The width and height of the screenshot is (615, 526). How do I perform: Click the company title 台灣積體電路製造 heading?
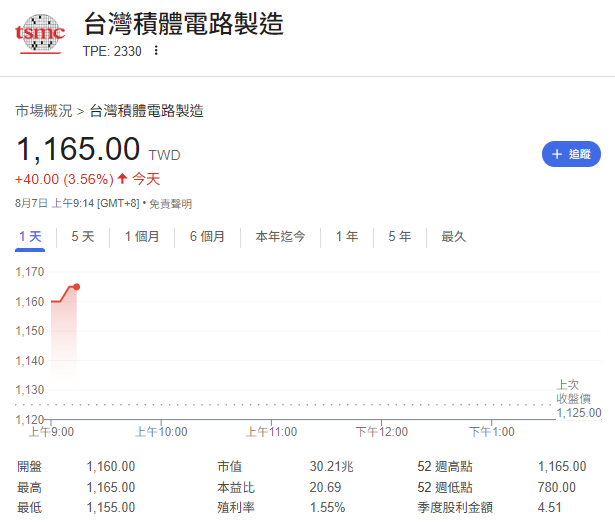point(184,24)
